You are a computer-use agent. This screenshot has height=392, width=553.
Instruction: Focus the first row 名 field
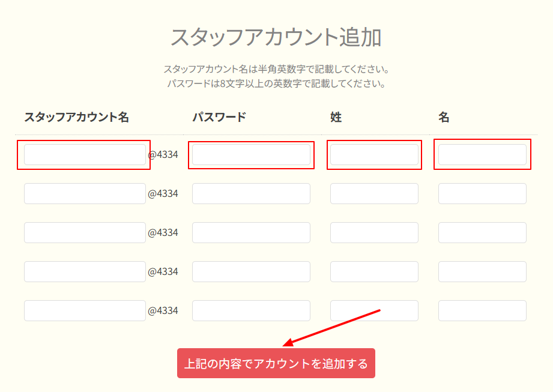coord(482,155)
